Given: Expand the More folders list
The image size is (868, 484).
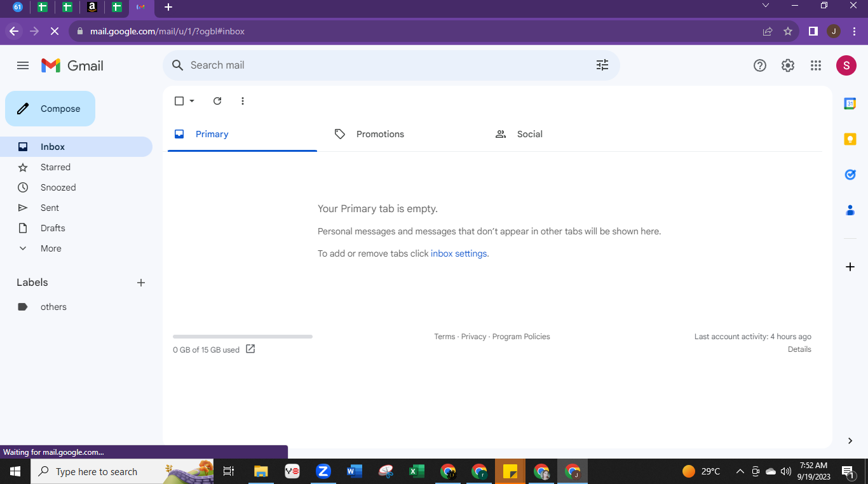Looking at the screenshot, I should pyautogui.click(x=76, y=248).
